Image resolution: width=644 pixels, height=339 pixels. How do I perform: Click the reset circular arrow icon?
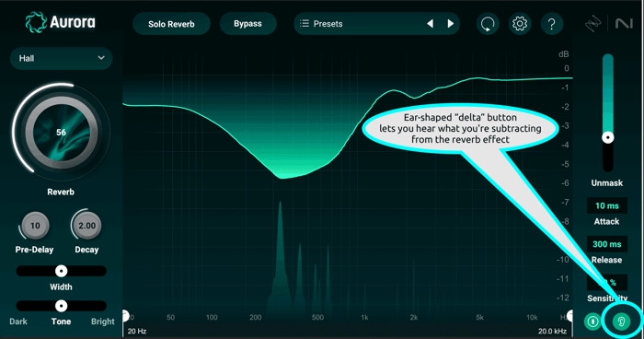(488, 24)
